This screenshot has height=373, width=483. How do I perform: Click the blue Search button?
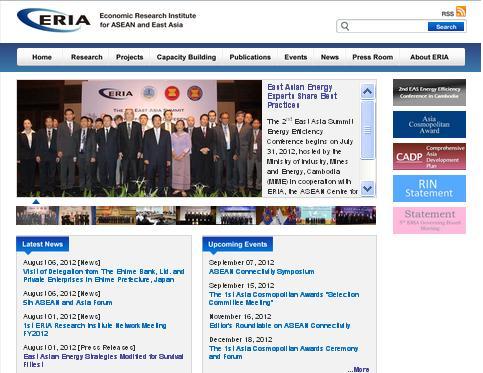446,27
